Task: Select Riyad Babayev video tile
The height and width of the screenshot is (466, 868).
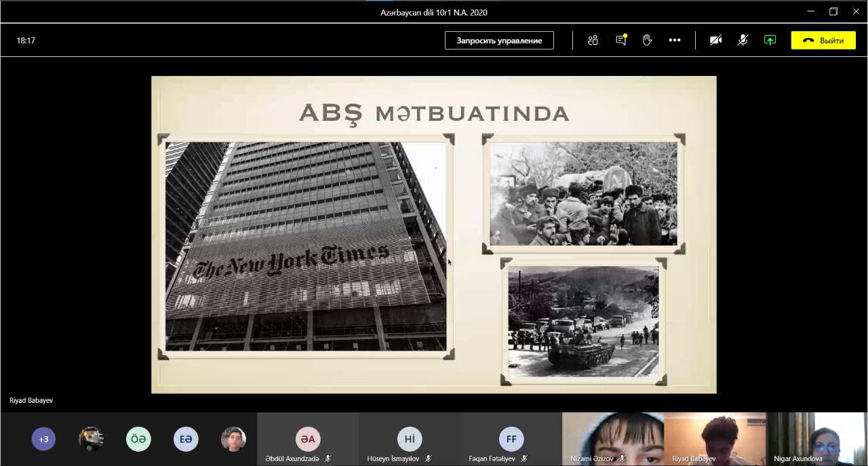Action: (715, 439)
